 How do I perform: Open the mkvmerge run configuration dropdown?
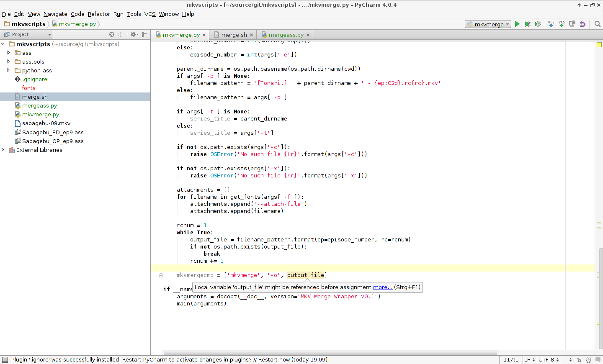coord(488,24)
